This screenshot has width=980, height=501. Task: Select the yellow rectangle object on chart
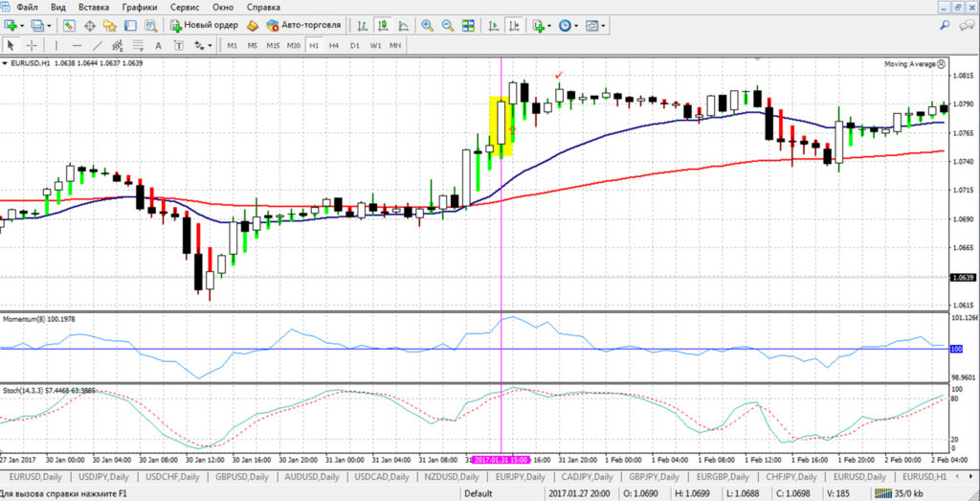coord(501,125)
